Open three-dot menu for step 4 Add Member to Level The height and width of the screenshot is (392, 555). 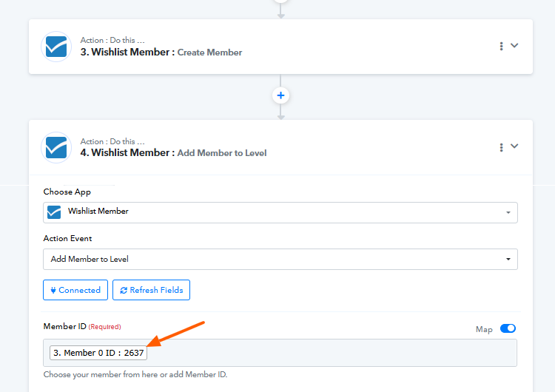[501, 147]
